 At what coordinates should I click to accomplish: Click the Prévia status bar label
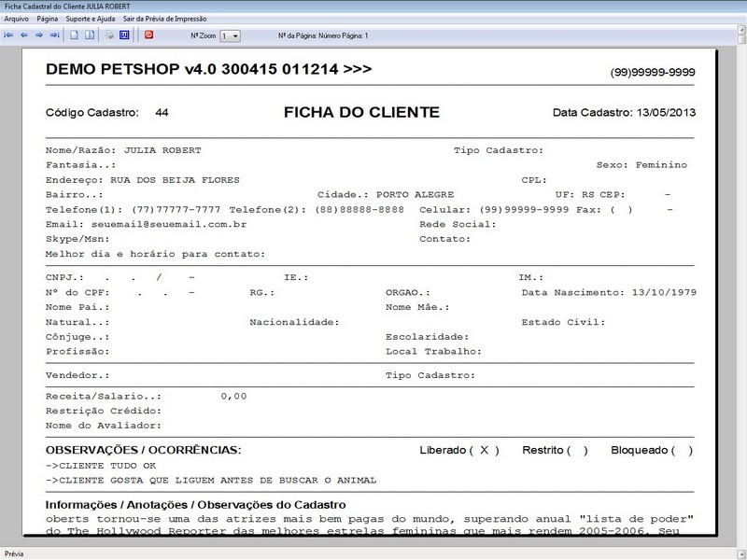pos(14,553)
